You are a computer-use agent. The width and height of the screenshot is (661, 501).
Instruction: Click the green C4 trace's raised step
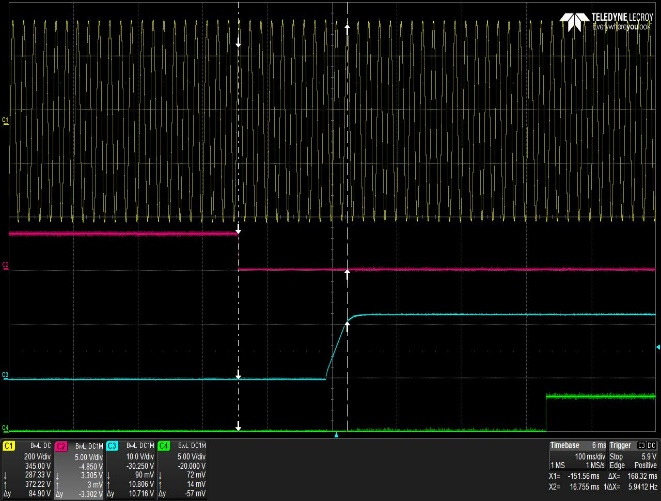click(598, 397)
